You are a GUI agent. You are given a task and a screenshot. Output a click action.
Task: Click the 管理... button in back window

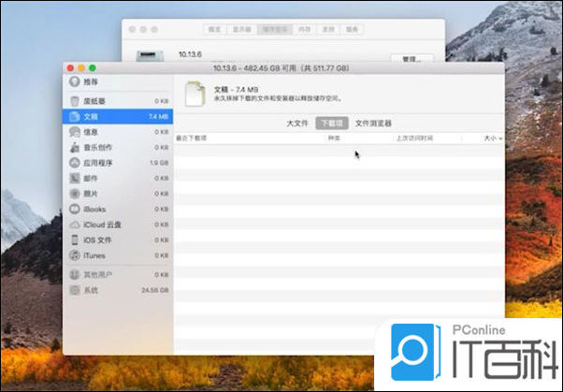point(412,58)
